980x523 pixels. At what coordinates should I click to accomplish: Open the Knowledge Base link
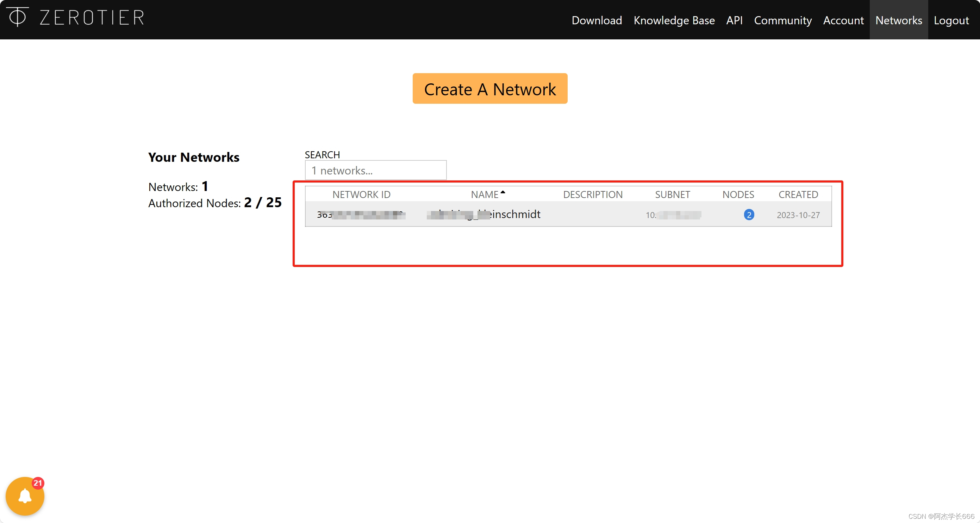[x=674, y=20]
